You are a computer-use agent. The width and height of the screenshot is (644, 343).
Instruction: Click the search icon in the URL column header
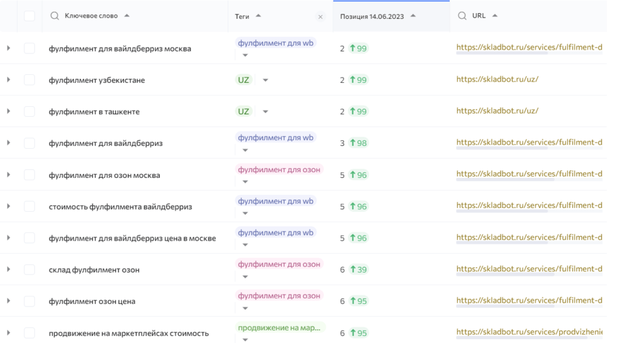(x=462, y=16)
